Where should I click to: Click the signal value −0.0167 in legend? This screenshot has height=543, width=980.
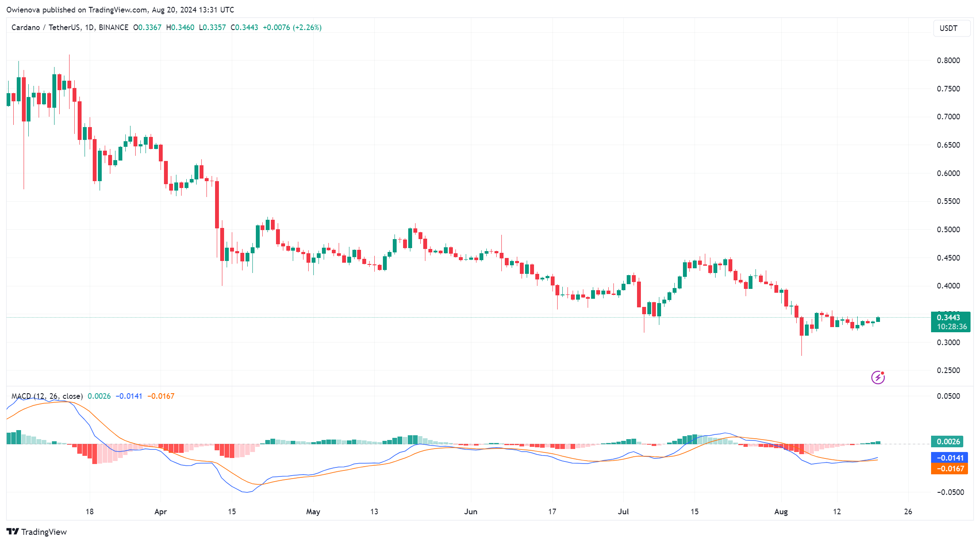(161, 396)
